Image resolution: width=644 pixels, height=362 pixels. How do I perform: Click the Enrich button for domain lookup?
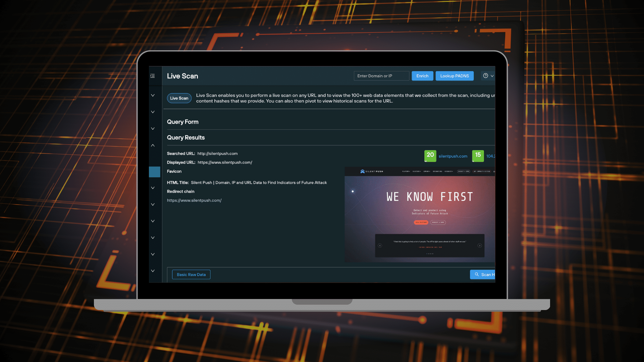pos(422,75)
